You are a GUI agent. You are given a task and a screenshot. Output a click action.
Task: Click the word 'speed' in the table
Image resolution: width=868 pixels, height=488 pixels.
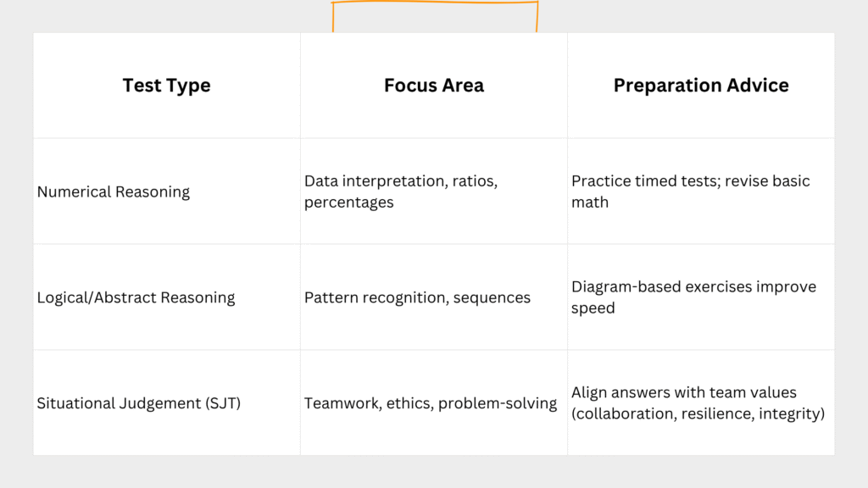[593, 308]
